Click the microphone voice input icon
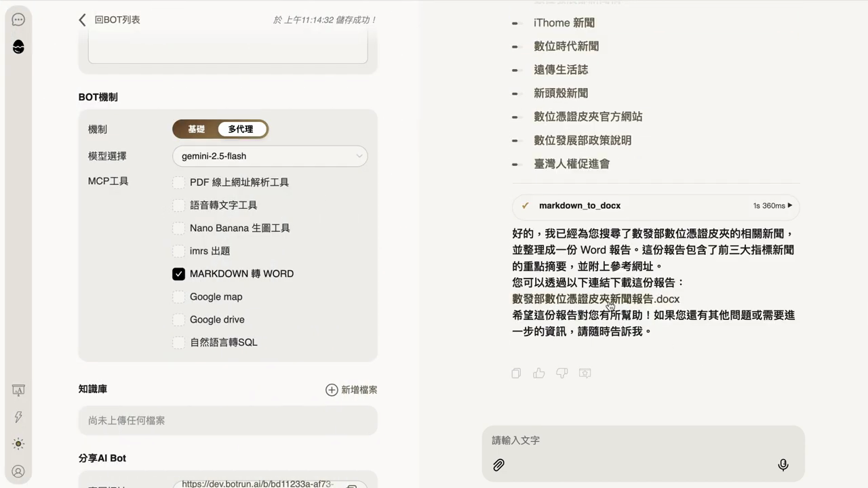 pos(783,465)
